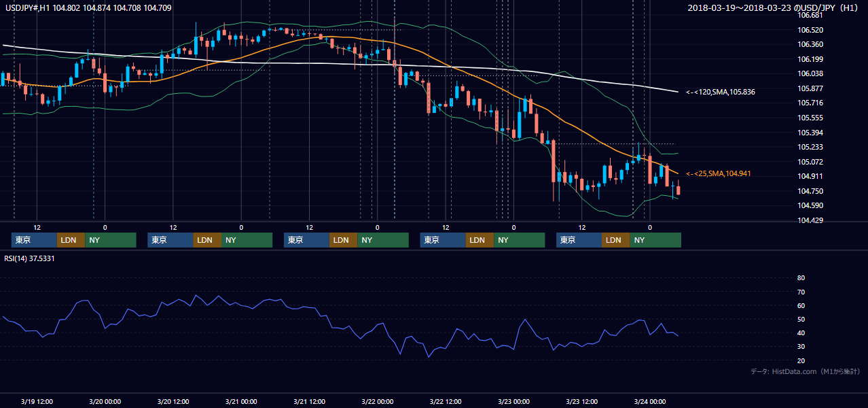Click RSI scale level 50
This screenshot has height=408, width=868.
(801, 319)
